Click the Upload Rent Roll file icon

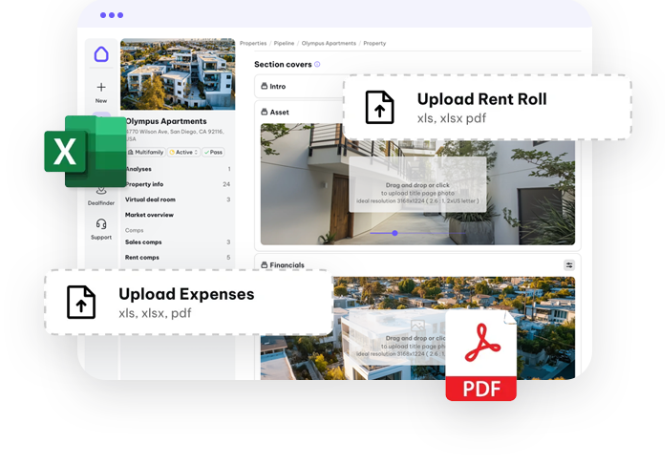pos(379,108)
